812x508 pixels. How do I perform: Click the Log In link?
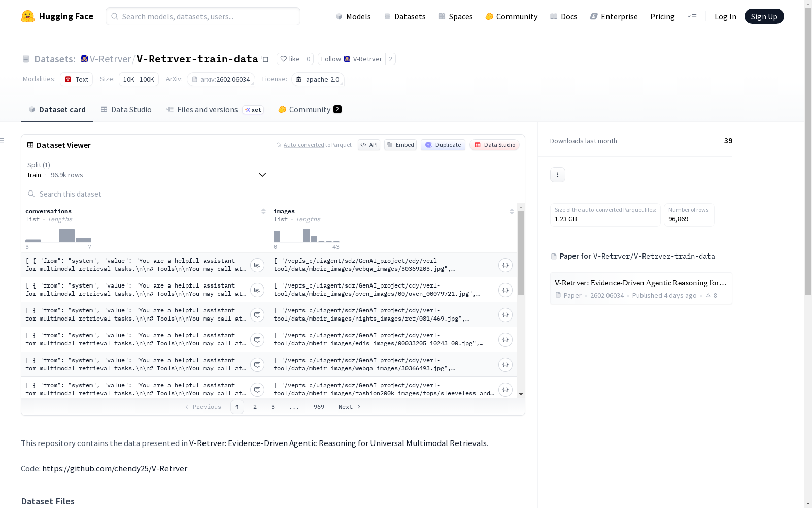tap(725, 16)
